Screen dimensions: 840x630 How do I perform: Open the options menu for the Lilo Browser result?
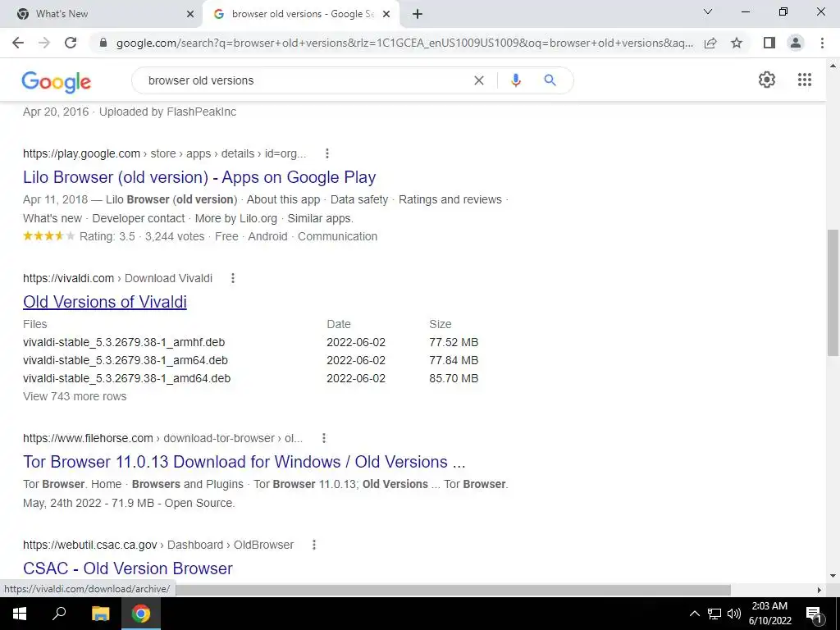pos(326,153)
